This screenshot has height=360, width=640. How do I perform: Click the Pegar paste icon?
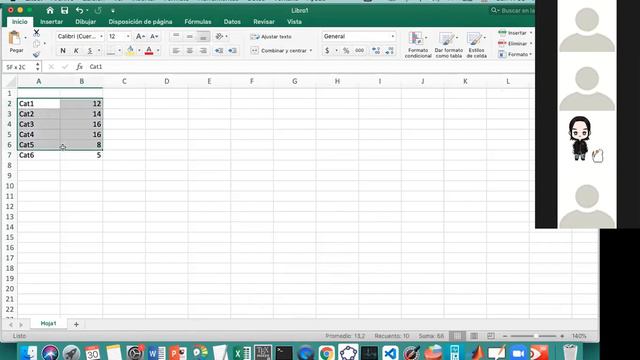click(15, 38)
